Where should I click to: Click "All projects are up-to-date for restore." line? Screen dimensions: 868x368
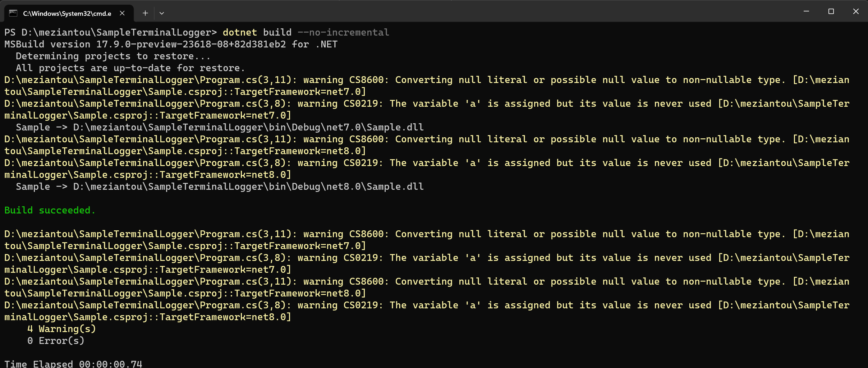(130, 68)
